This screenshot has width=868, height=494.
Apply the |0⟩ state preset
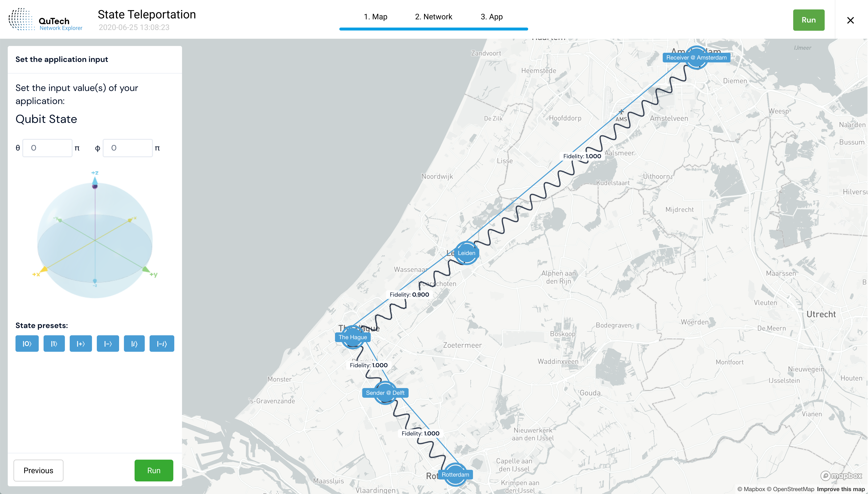click(27, 344)
